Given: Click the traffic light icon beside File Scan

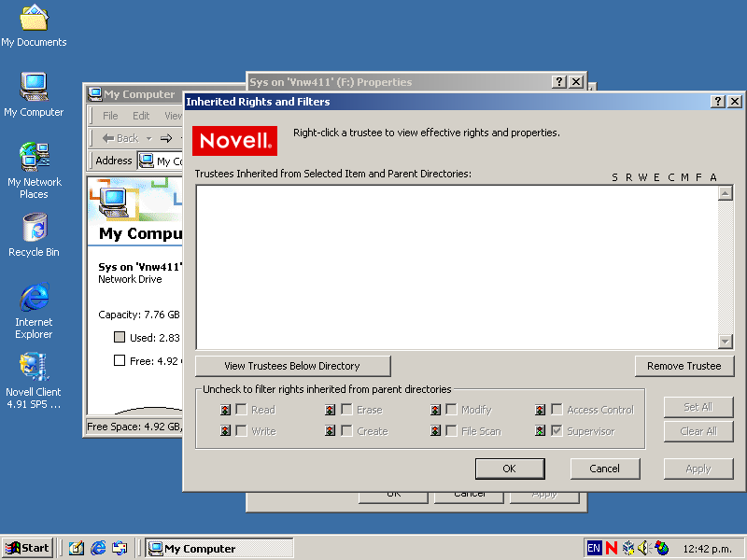Looking at the screenshot, I should pos(435,431).
